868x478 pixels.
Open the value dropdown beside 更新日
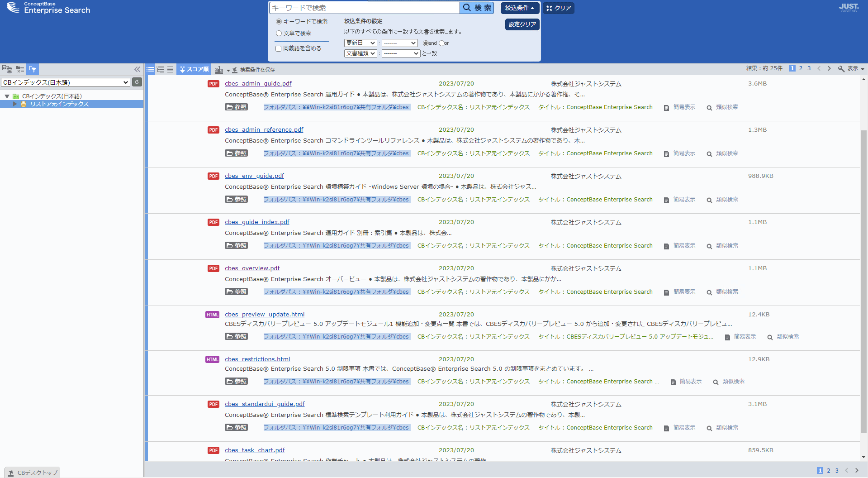(x=399, y=43)
